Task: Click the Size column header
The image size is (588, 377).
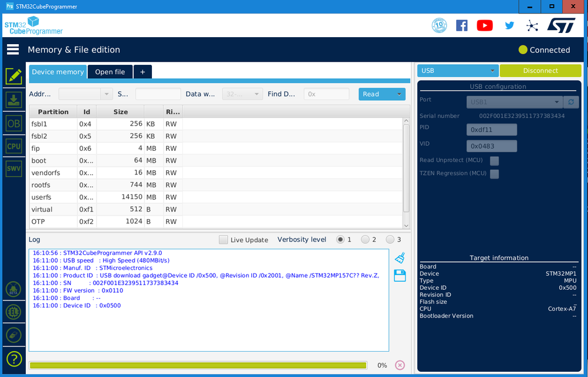Action: tap(121, 112)
